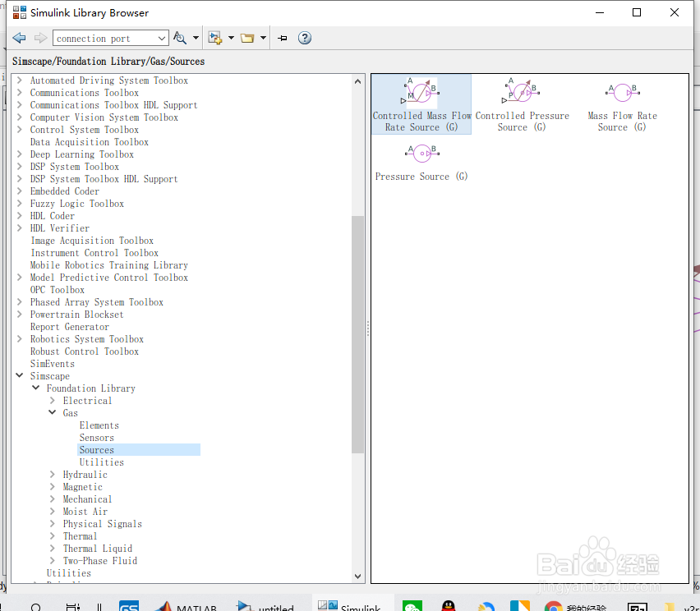Expand the Magnetic library node
The height and width of the screenshot is (611, 700).
(x=53, y=486)
